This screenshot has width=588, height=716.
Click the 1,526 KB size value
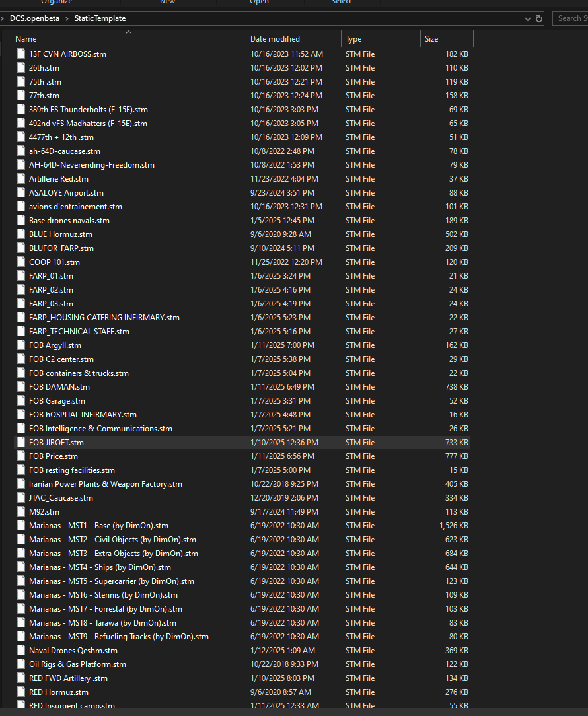coord(454,525)
